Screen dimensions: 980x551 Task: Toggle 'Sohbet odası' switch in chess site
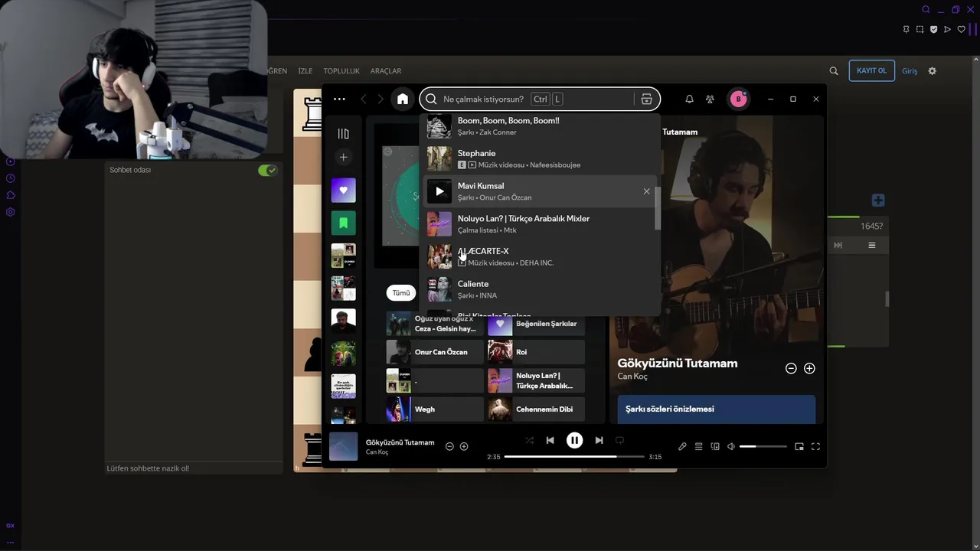point(267,170)
